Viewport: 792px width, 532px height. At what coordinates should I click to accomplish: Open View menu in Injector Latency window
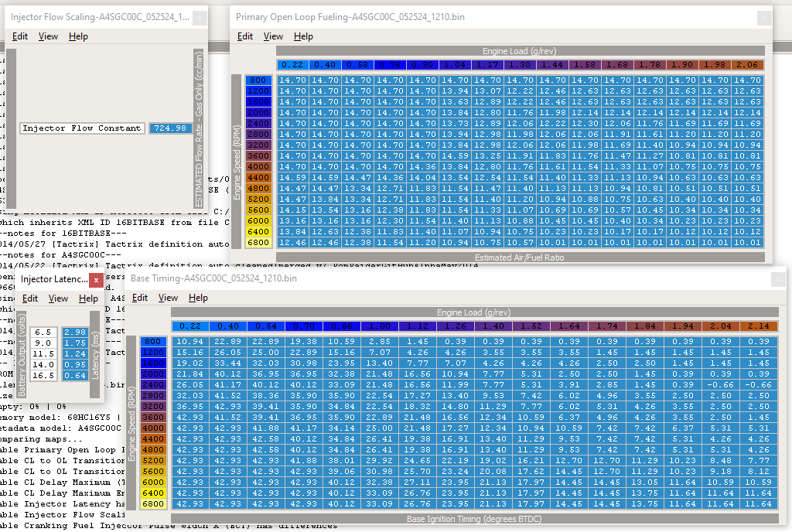(58, 298)
